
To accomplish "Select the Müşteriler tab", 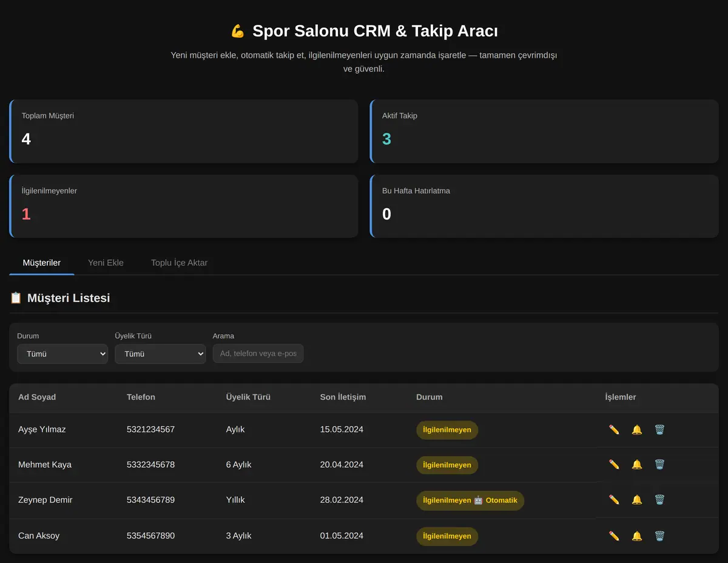I will click(42, 263).
